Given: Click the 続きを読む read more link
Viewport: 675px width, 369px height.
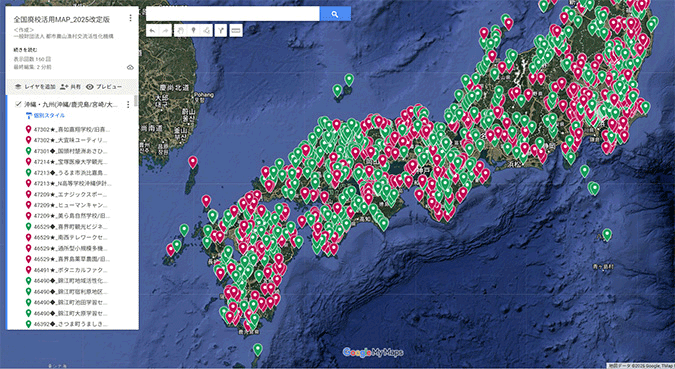Looking at the screenshot, I should pyautogui.click(x=25, y=50).
